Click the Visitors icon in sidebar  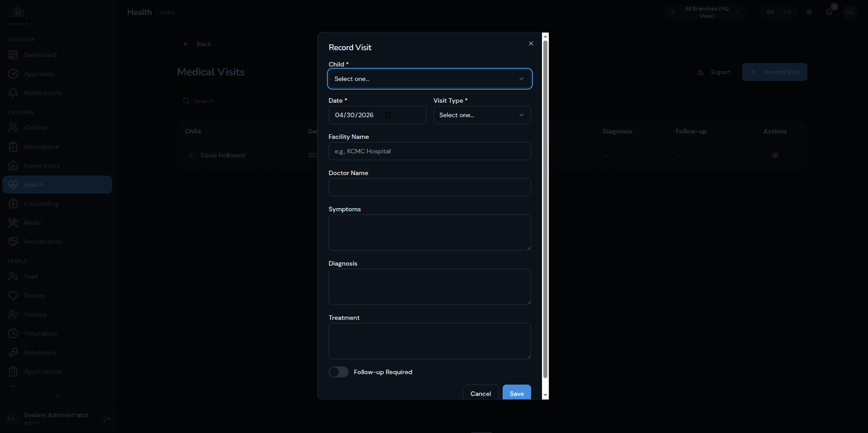[x=13, y=314]
